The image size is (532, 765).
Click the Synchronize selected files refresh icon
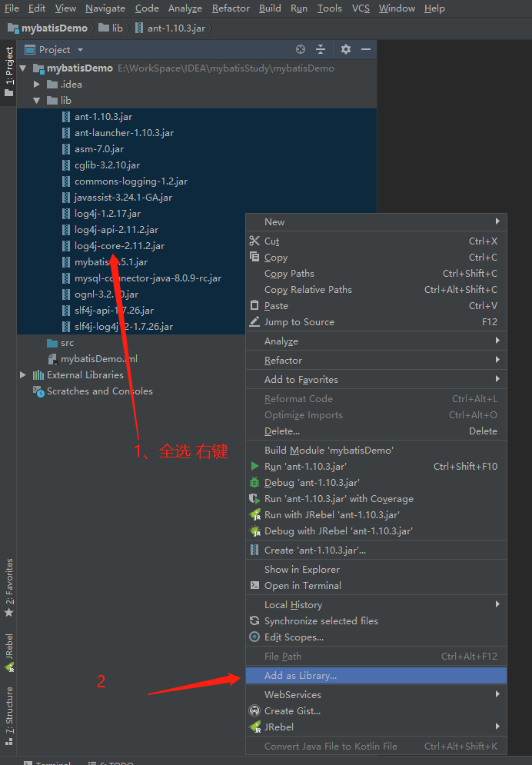coord(254,620)
